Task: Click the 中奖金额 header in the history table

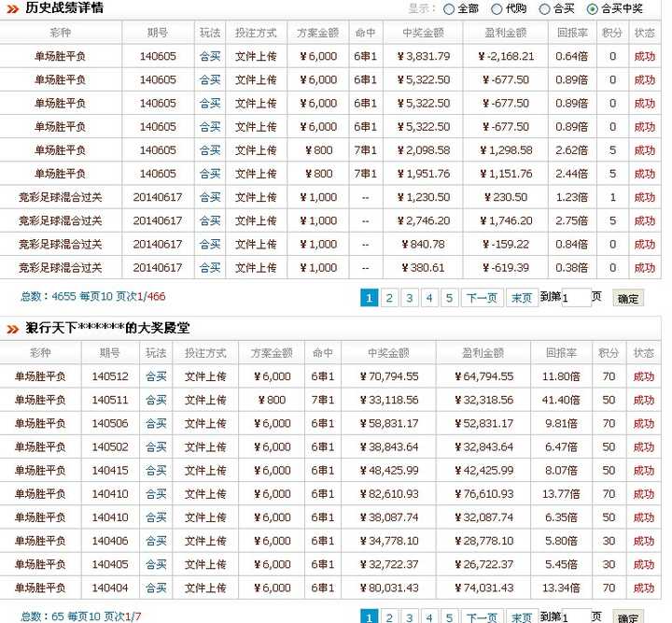Action: 423,33
